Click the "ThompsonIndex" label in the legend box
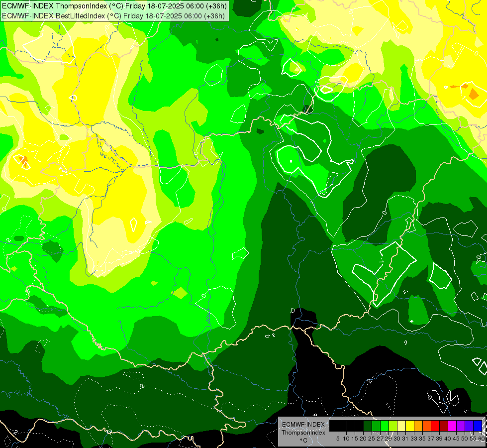This screenshot has width=487, height=448. [303, 433]
